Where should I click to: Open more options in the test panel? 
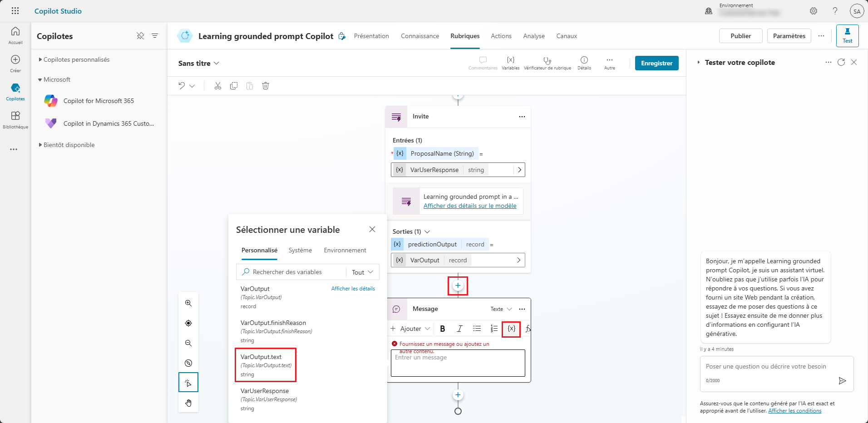(829, 62)
